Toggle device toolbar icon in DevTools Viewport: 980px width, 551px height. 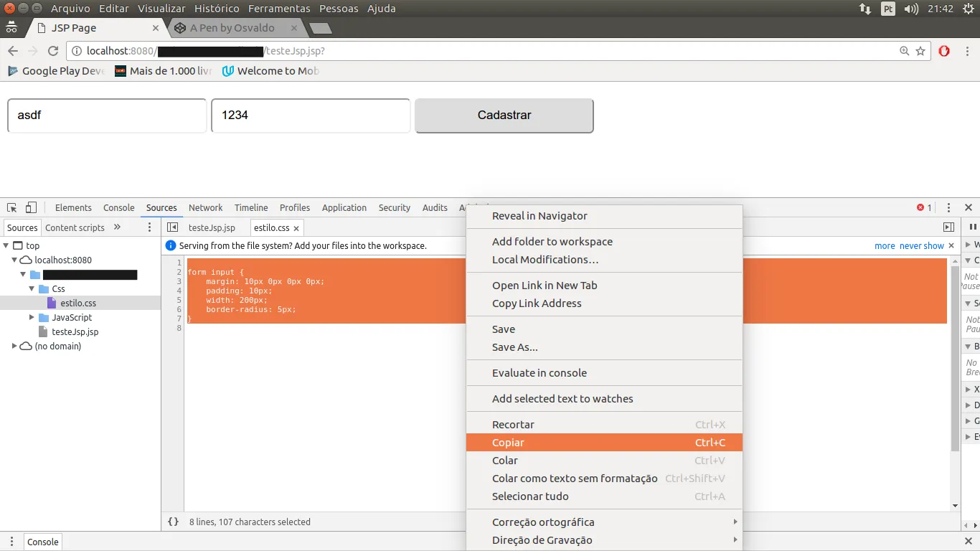[x=31, y=208]
